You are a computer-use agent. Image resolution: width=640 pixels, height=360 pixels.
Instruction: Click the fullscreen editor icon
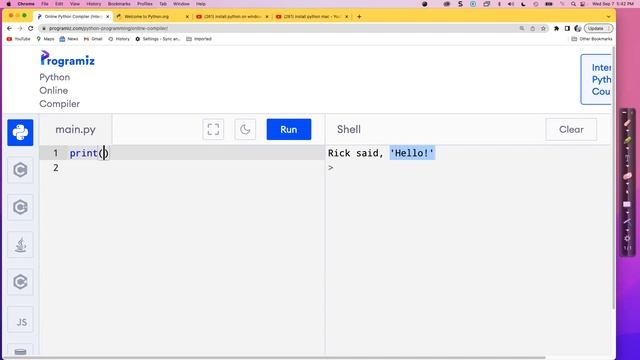click(213, 129)
